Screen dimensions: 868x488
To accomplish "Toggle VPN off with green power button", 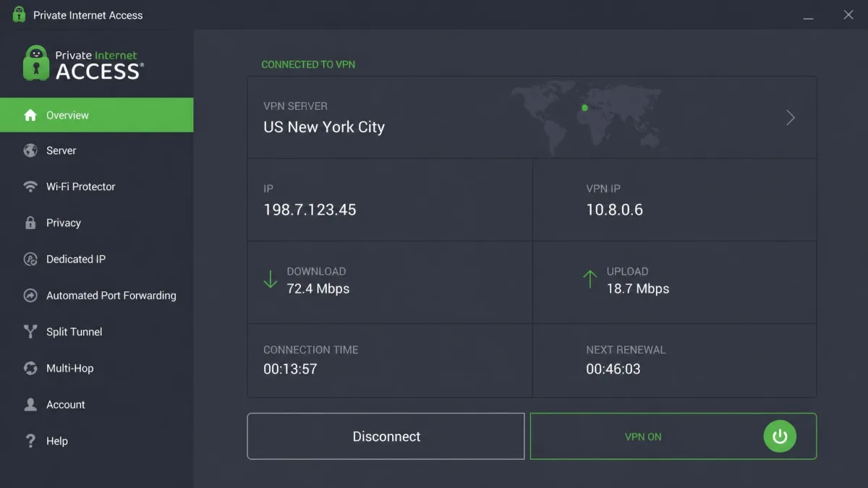I will [780, 437].
